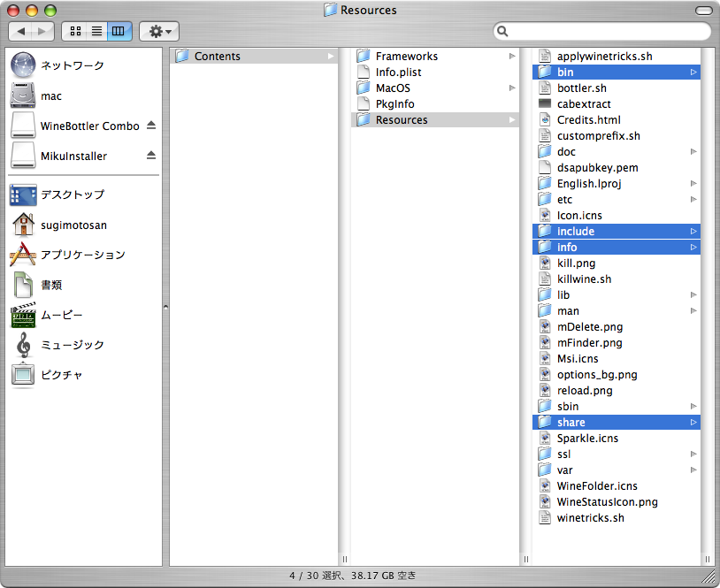The image size is (720, 588).
Task: Select killwine.sh file
Action: pyautogui.click(x=617, y=279)
